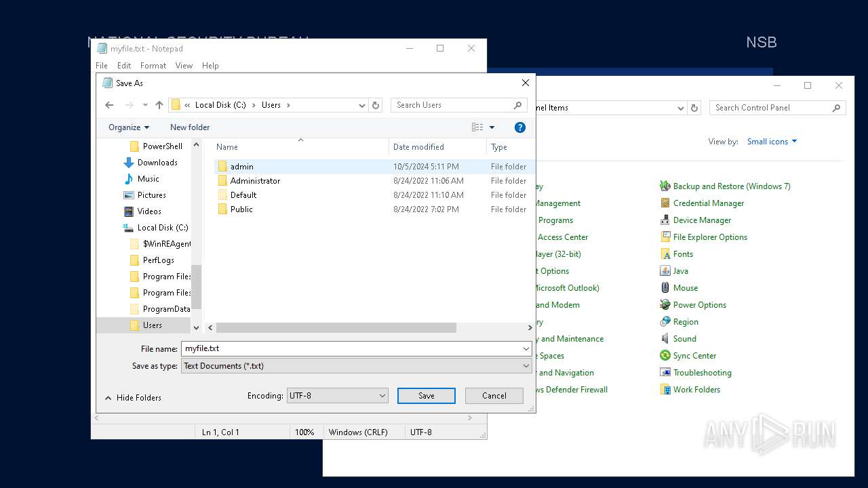Viewport: 868px width, 488px height.
Task: Open the Notepad File menu
Action: point(102,66)
